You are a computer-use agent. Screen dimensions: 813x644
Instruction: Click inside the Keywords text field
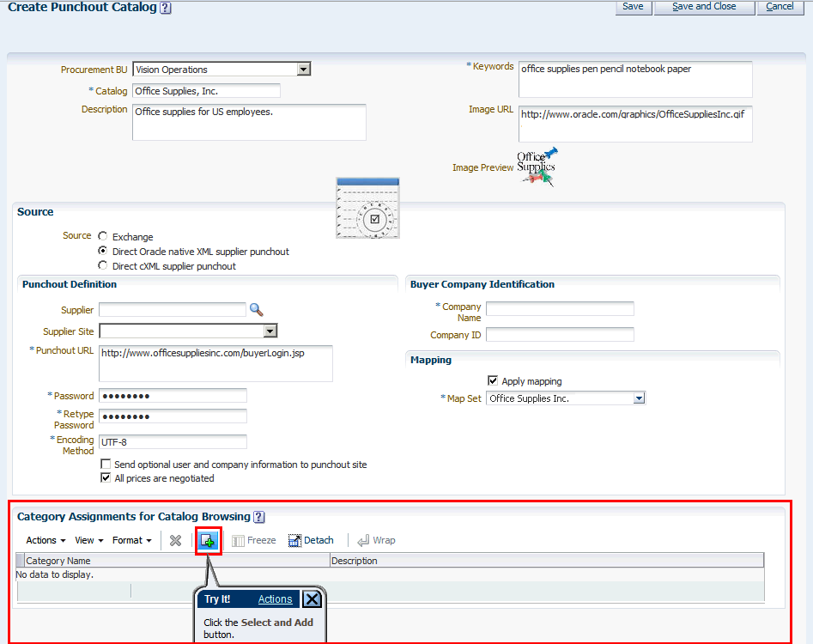[x=635, y=79]
